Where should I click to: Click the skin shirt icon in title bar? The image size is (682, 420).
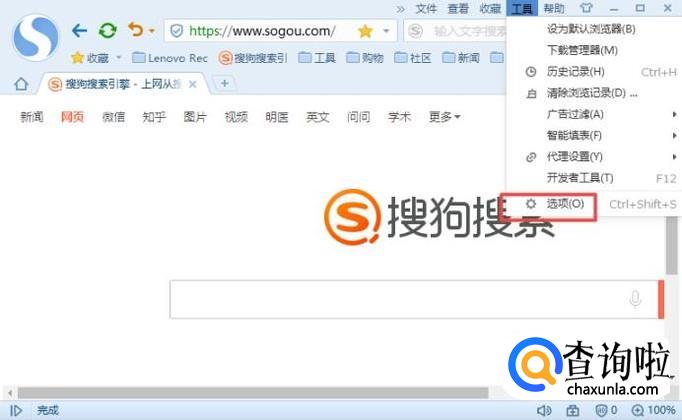tap(586, 8)
